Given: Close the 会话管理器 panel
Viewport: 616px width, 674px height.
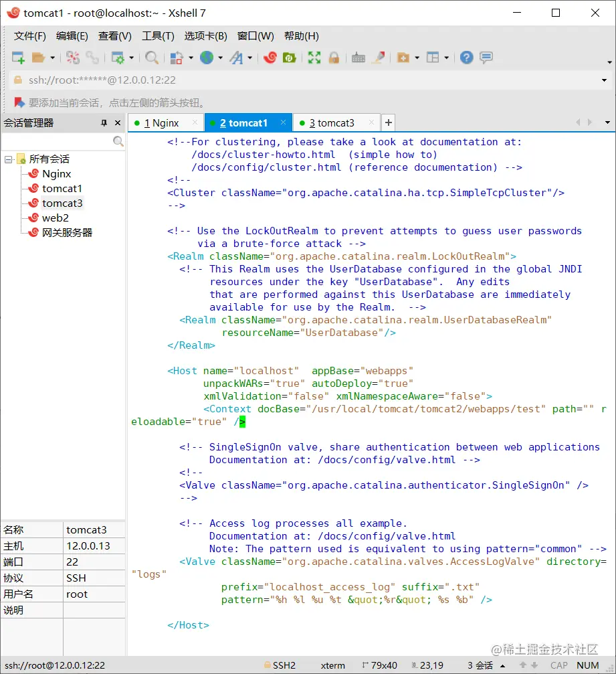Looking at the screenshot, I should point(118,123).
